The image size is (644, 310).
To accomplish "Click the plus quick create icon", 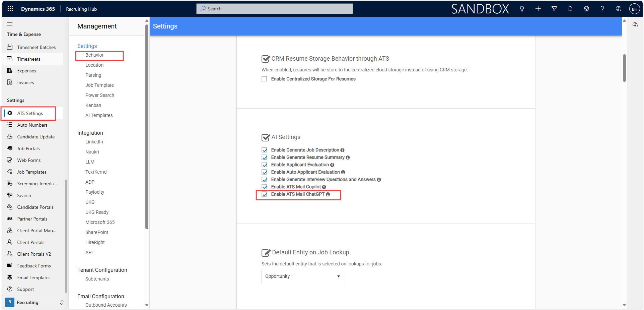I will [x=538, y=9].
